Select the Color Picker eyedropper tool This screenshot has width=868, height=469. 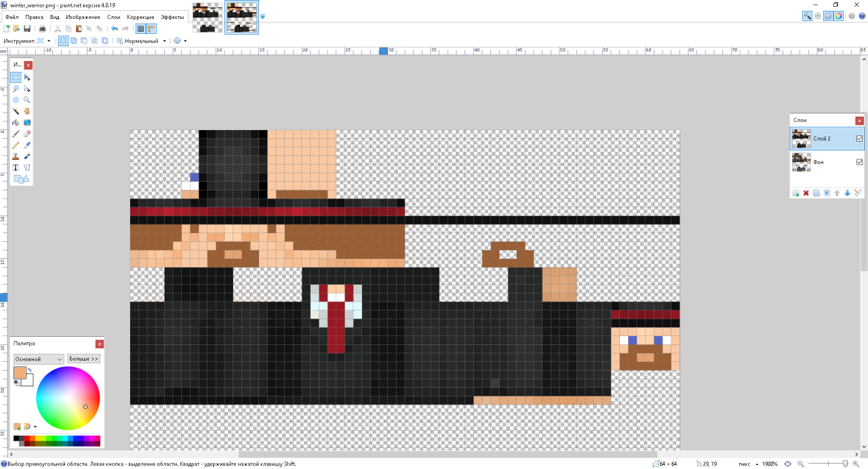coord(27,145)
